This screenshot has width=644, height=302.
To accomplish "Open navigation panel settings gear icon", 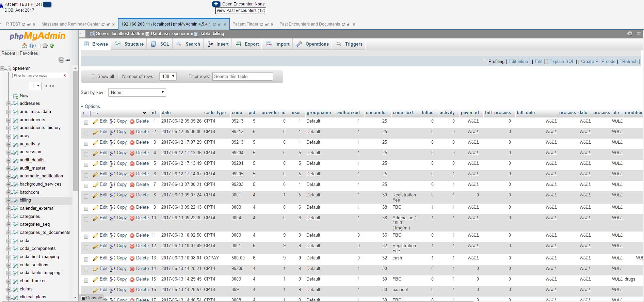I will click(x=45, y=46).
